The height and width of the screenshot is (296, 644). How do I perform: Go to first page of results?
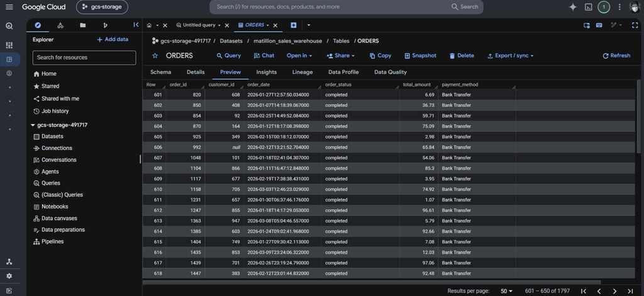pos(583,291)
